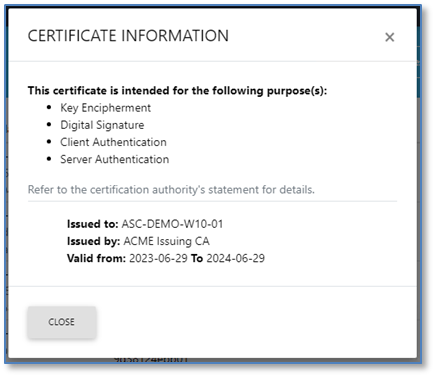Select the Server Authentication purpose entry
The width and height of the screenshot is (435, 377).
[115, 159]
